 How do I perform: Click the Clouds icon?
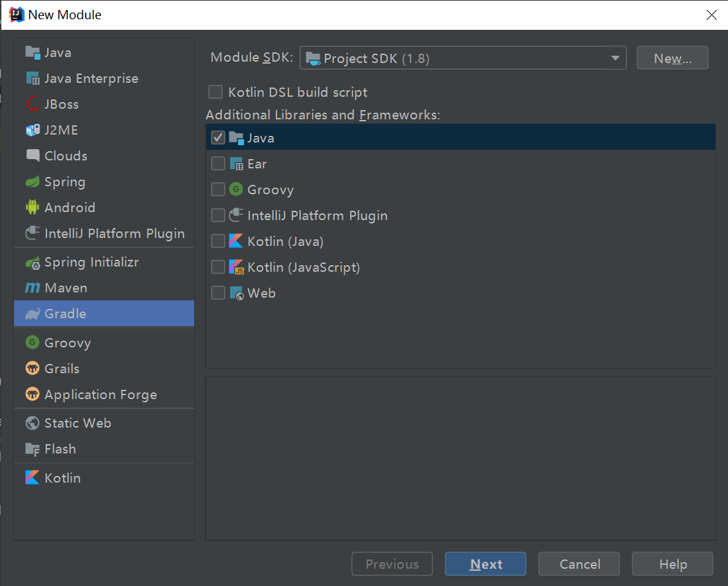[32, 156]
